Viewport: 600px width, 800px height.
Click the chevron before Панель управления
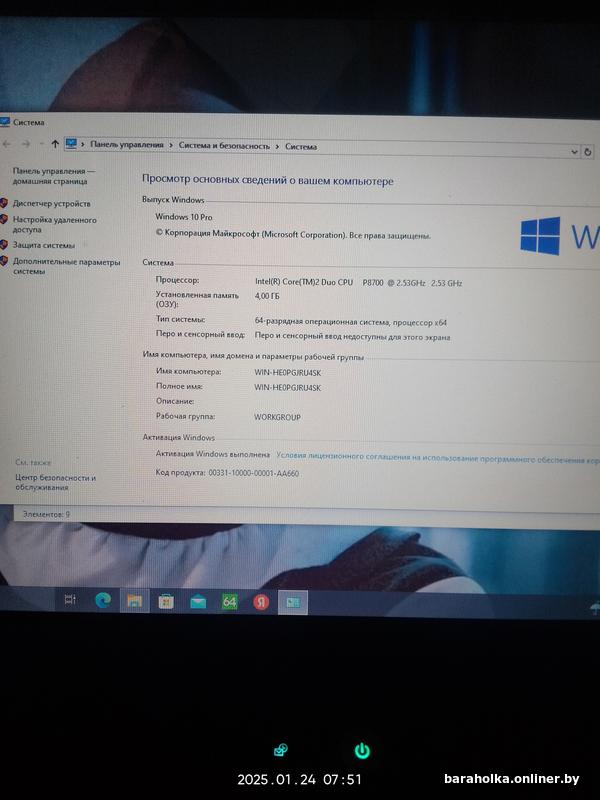click(x=83, y=145)
